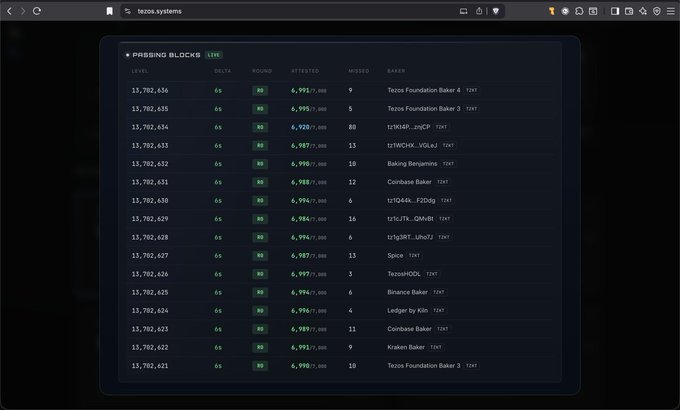Open the TezosHODL baker link
This screenshot has height=410, width=680.
click(404, 274)
